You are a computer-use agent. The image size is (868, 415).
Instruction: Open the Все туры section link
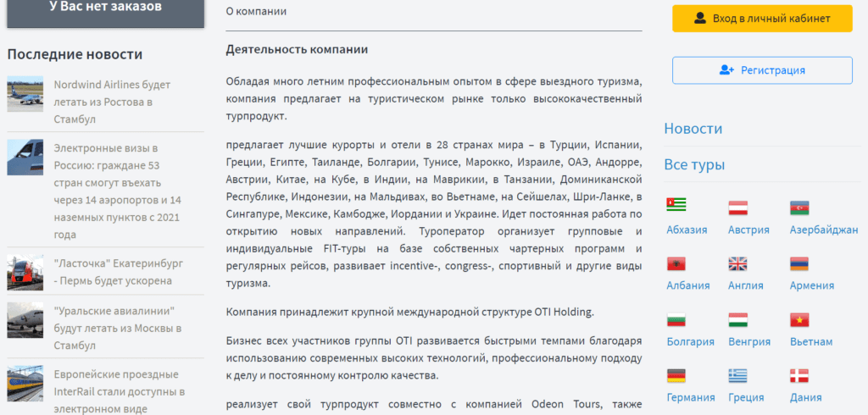694,164
